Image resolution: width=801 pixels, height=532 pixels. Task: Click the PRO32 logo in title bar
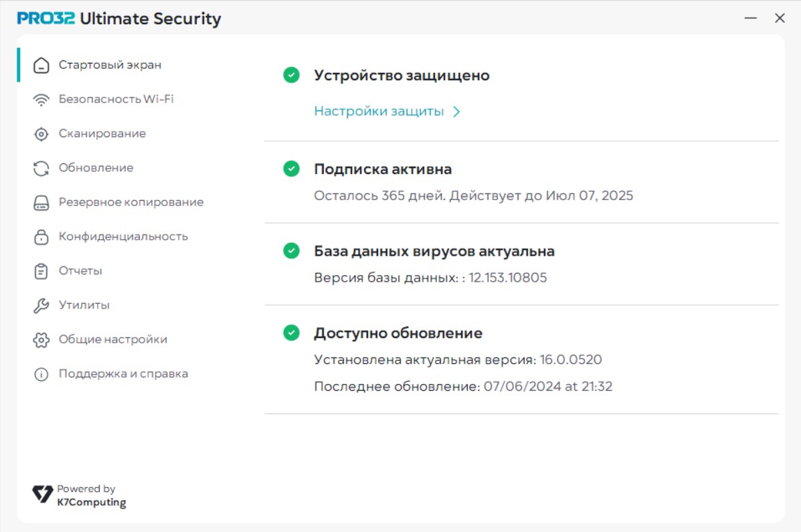(46, 19)
